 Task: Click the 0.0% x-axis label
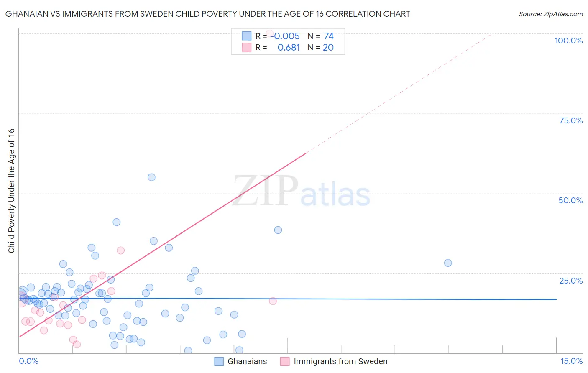tap(28, 361)
